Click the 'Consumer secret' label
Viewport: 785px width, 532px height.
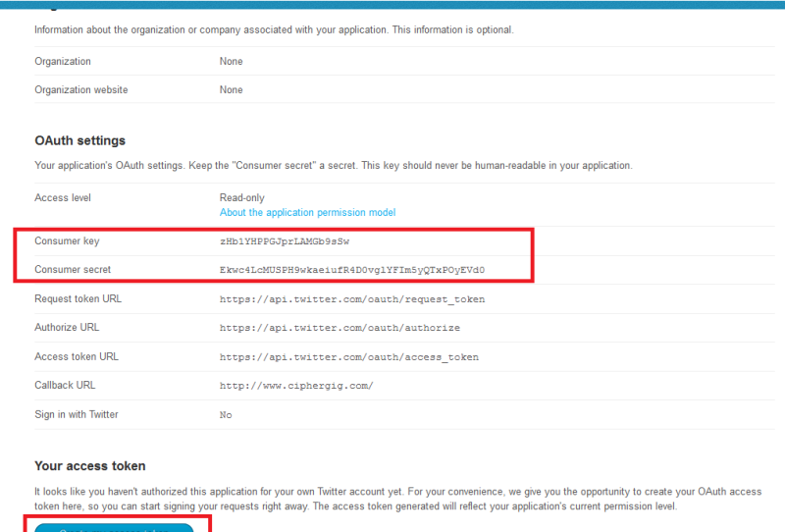73,270
